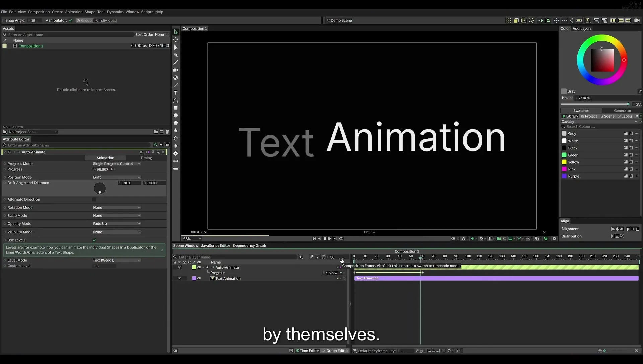Select the Star shape tool
643x364 pixels.
click(x=175, y=130)
